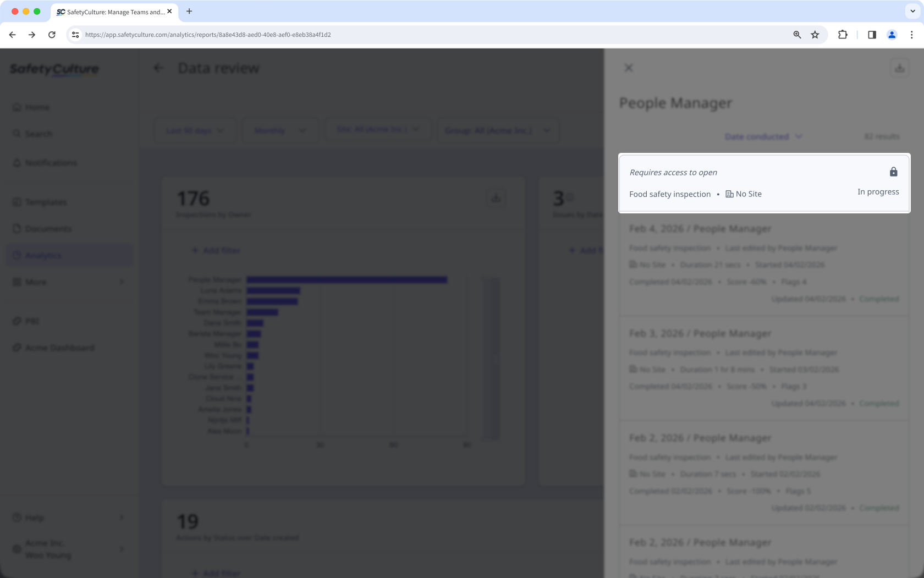Open the browser extensions menu
The image size is (924, 578).
(x=843, y=35)
